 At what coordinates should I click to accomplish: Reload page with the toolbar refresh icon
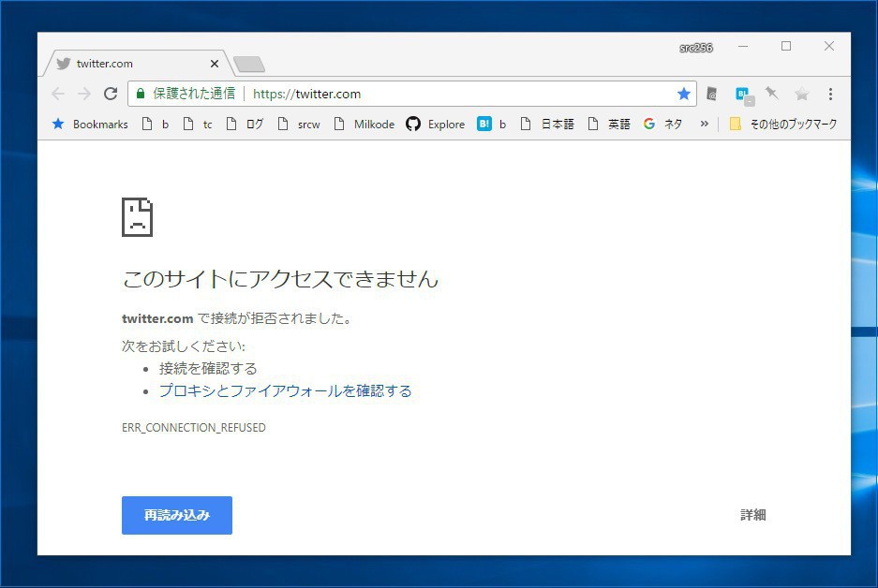click(x=111, y=94)
